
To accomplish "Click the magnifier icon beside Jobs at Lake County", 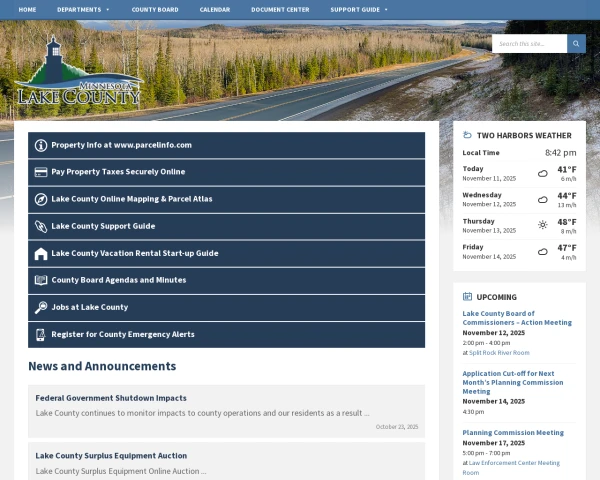I will click(x=41, y=307).
